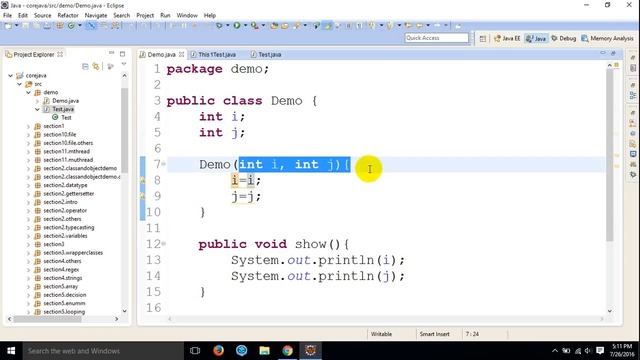
Task: Click "Smart Insert" in the status bar
Action: click(x=434, y=334)
